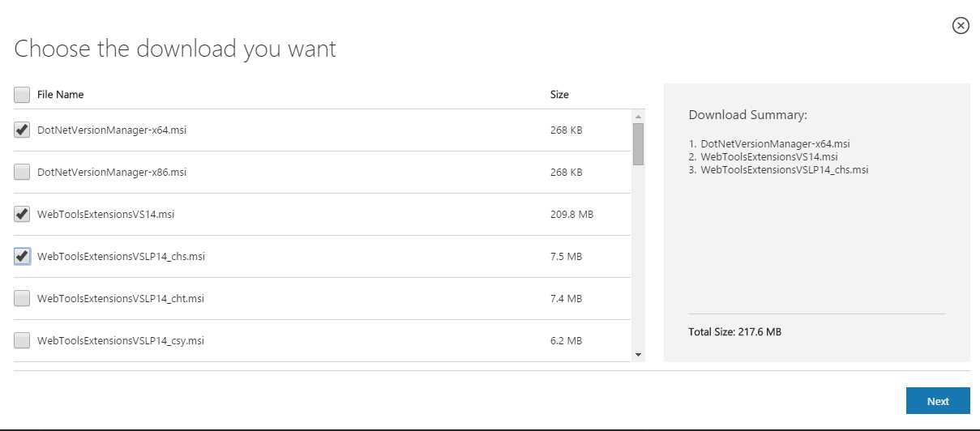Viewport: 980px width, 431px height.
Task: Check WebToolsExtensionsVSLP14_cht.msi
Action: tap(22, 298)
